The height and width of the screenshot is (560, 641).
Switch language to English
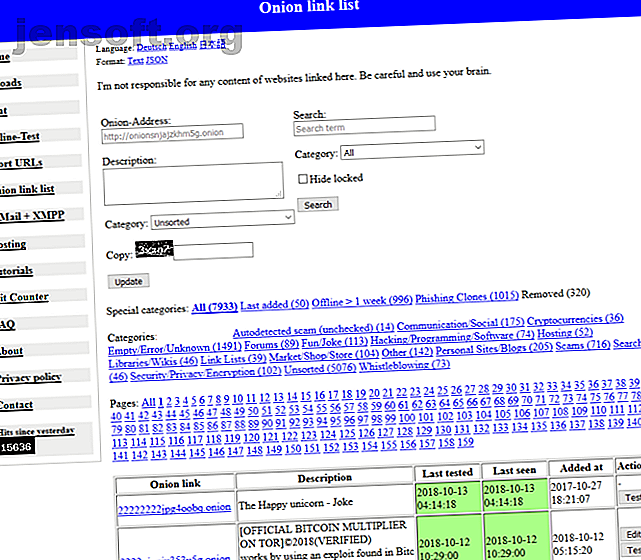point(183,46)
